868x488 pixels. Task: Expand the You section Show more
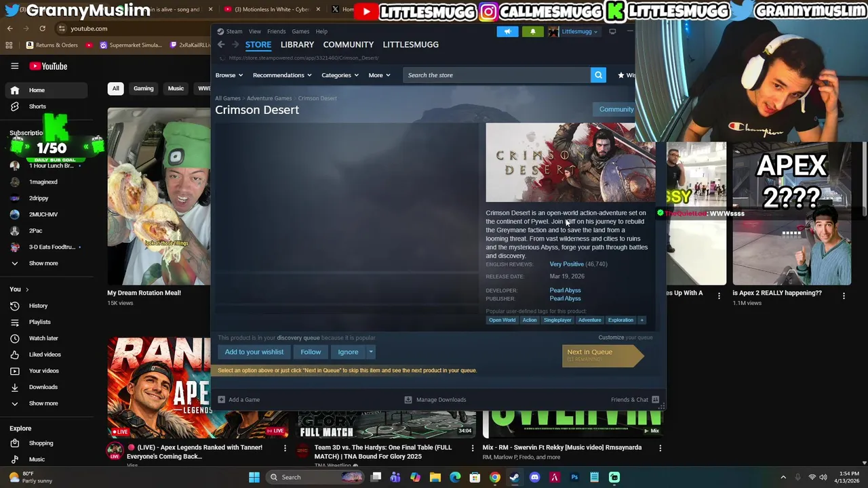pyautogui.click(x=43, y=403)
